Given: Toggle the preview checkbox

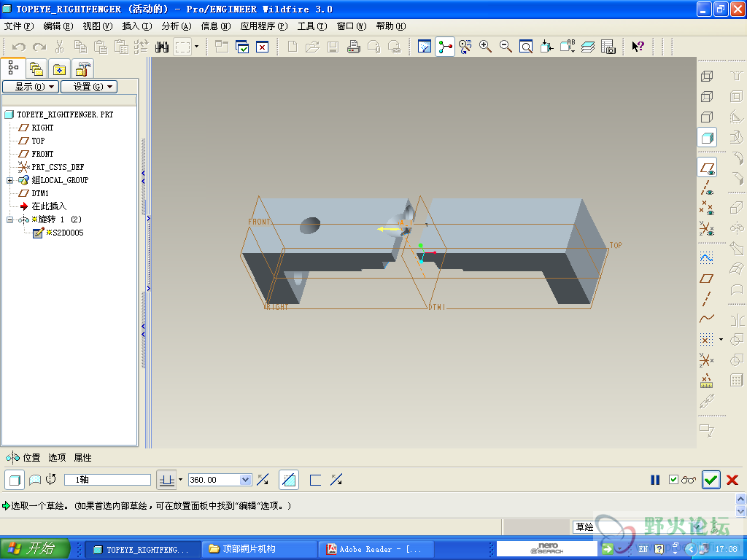Looking at the screenshot, I should pos(673,480).
